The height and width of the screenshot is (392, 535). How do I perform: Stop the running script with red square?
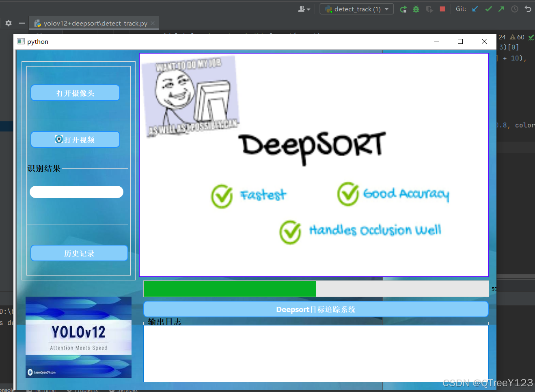(x=442, y=9)
